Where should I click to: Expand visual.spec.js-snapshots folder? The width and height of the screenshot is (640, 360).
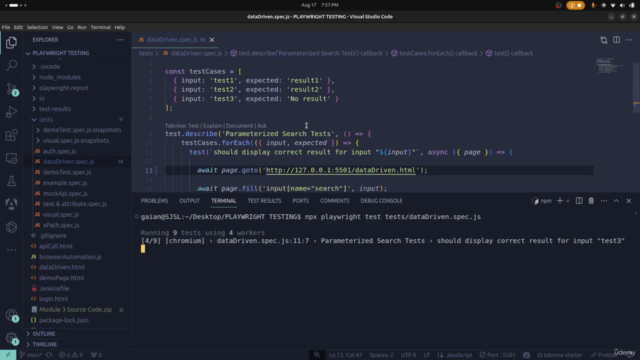tap(76, 140)
